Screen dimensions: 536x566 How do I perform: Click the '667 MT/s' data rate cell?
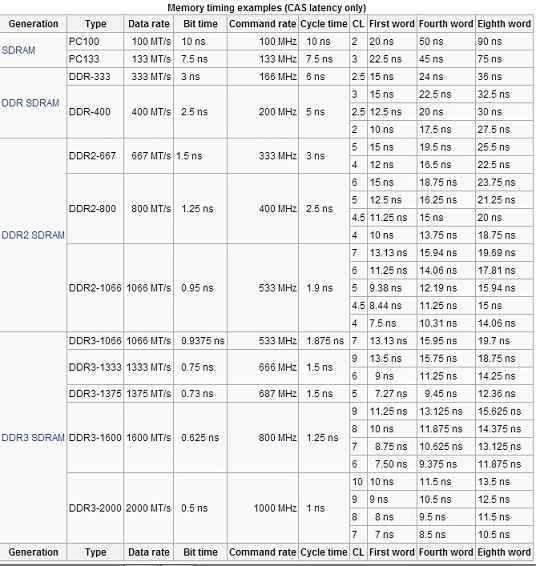coord(148,156)
